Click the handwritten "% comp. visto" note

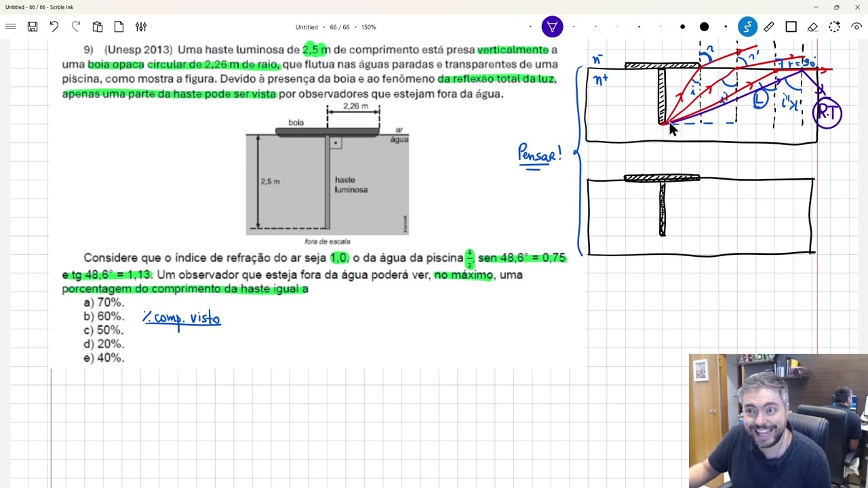(182, 319)
